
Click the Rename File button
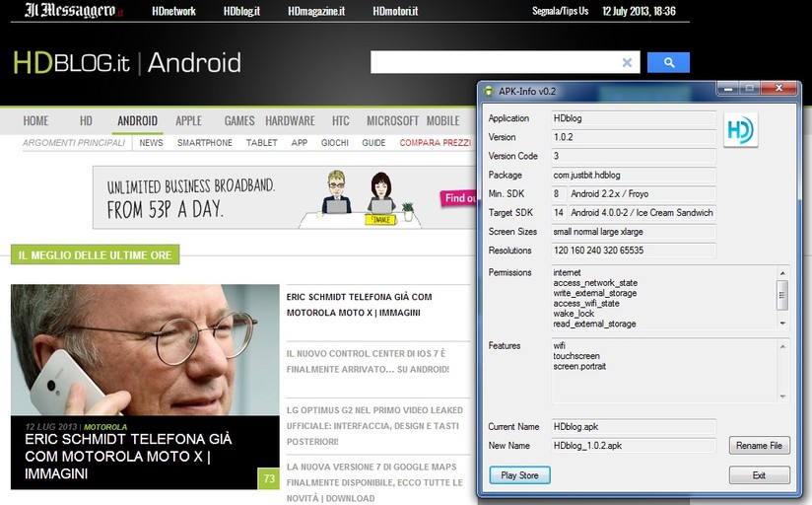(x=759, y=446)
